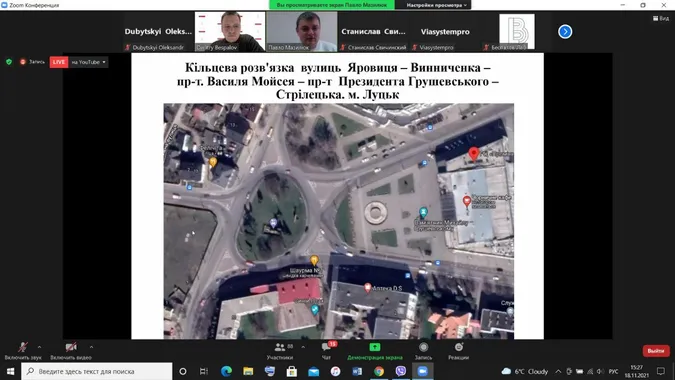Click the Аптека D.S pharmacy marker

coord(367,287)
